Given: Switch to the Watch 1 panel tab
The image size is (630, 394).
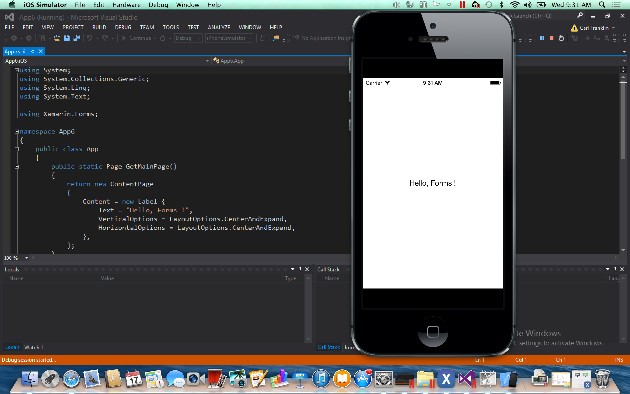Looking at the screenshot, I should click(x=33, y=347).
